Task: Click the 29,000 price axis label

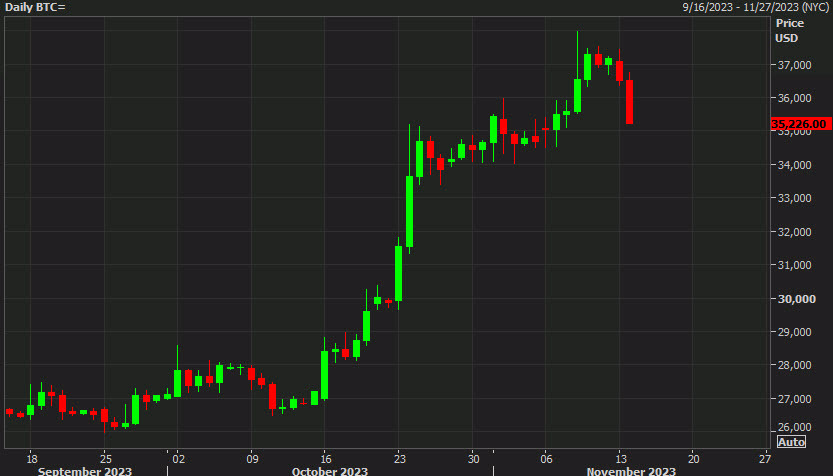Action: [x=794, y=332]
